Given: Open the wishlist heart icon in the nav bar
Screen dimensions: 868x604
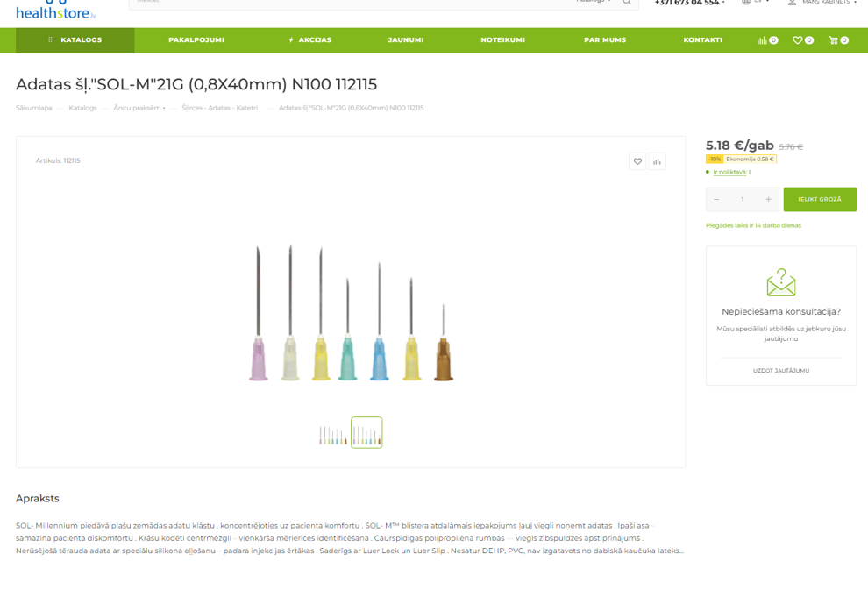Looking at the screenshot, I should click(x=802, y=40).
